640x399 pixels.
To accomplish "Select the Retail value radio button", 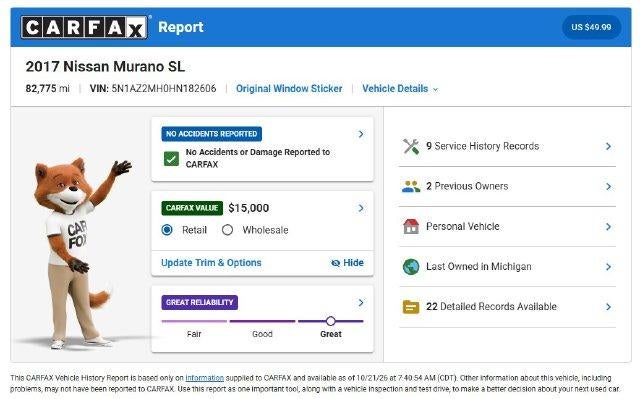I will 167,230.
